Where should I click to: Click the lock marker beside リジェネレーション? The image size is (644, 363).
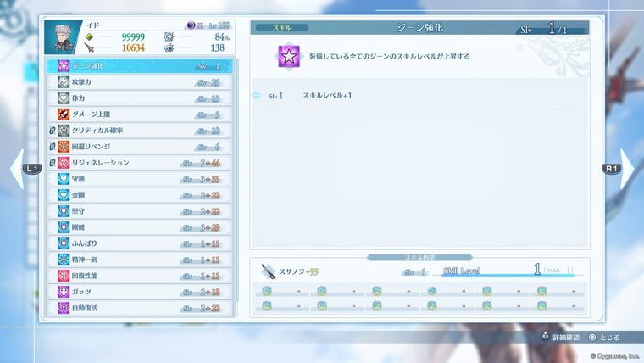pyautogui.click(x=53, y=162)
